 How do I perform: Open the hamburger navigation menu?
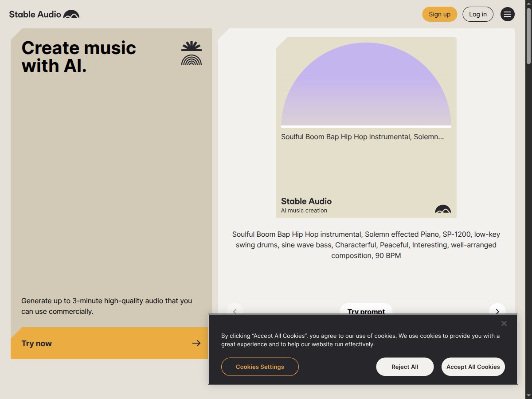click(x=508, y=14)
